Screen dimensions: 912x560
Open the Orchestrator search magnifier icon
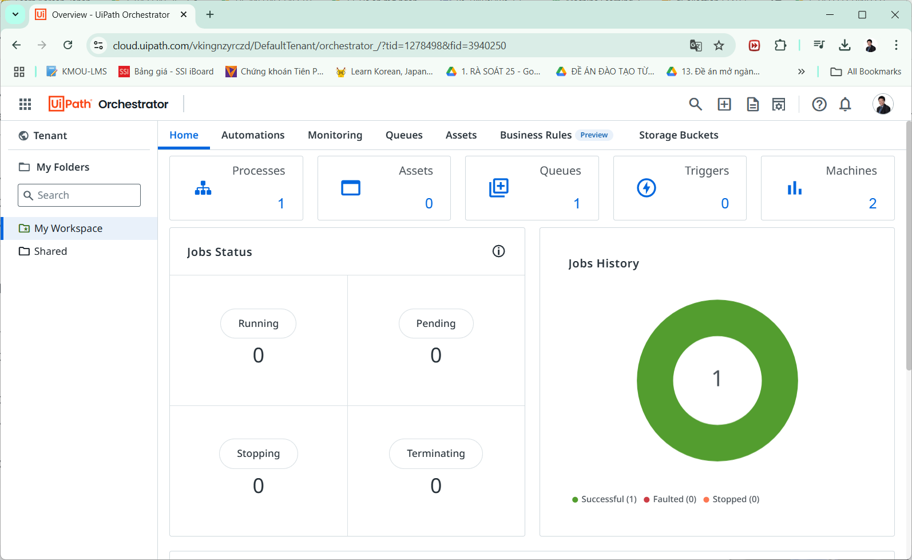pos(695,104)
